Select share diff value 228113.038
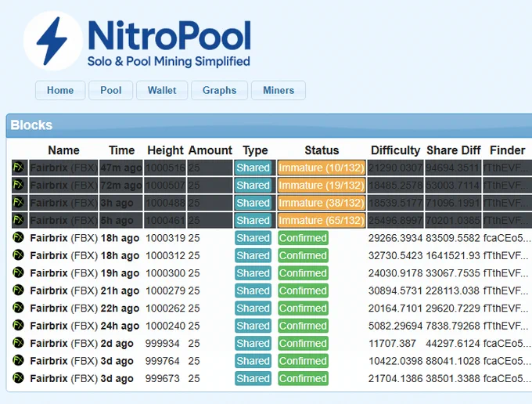 453,291
